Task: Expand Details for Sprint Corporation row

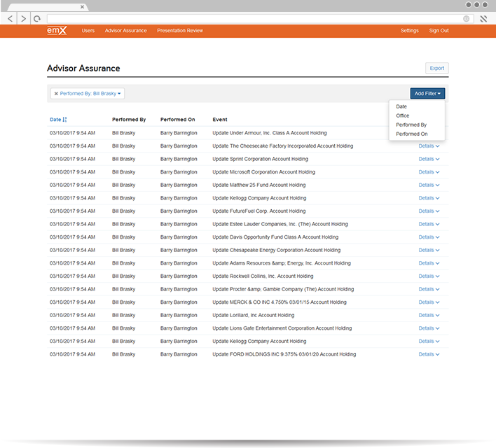Action: [x=429, y=159]
